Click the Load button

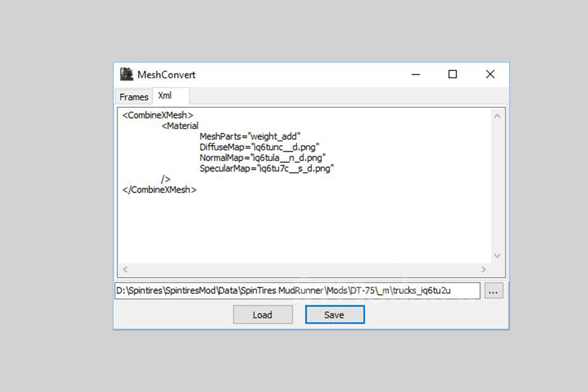tap(262, 315)
